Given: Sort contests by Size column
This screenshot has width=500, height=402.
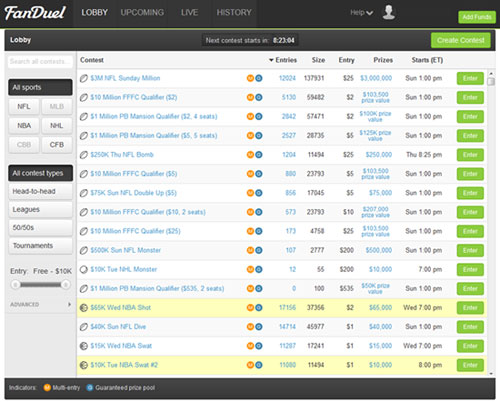Looking at the screenshot, I should [318, 60].
